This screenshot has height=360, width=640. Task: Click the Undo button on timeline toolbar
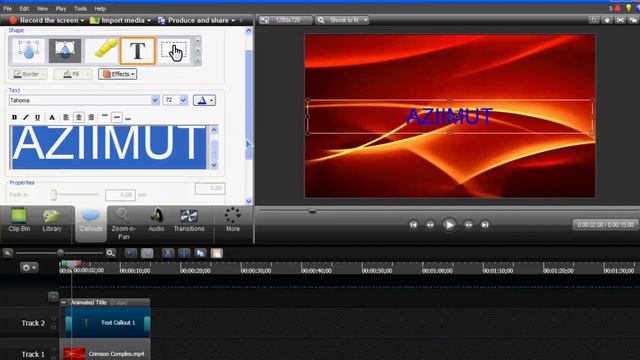pos(131,253)
